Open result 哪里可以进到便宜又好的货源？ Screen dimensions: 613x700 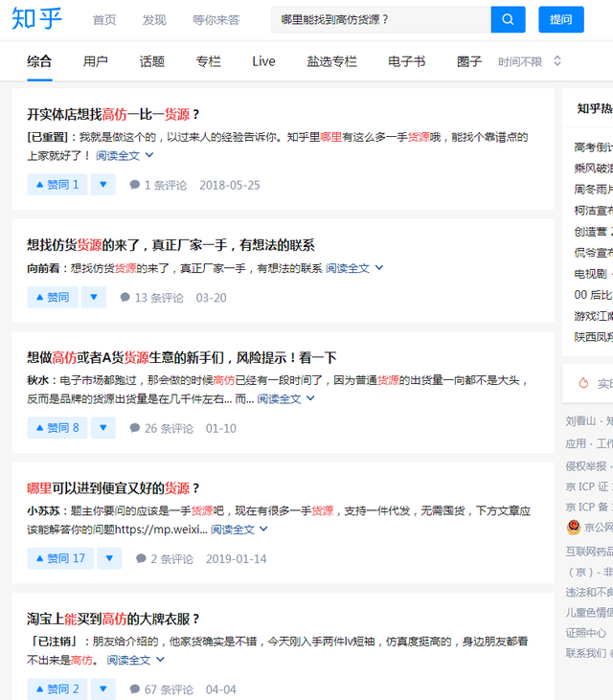pyautogui.click(x=113, y=488)
